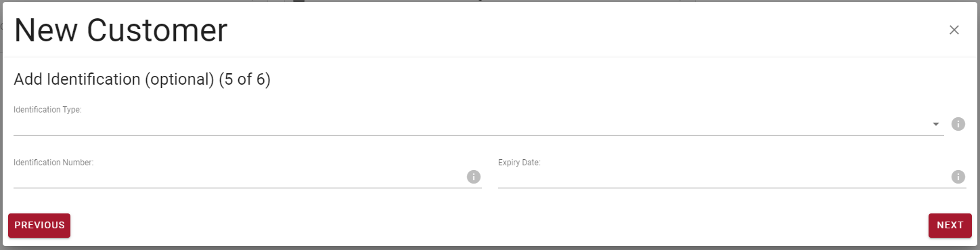Show info tooltip for Identification Type
The height and width of the screenshot is (250, 980).
pos(958,124)
